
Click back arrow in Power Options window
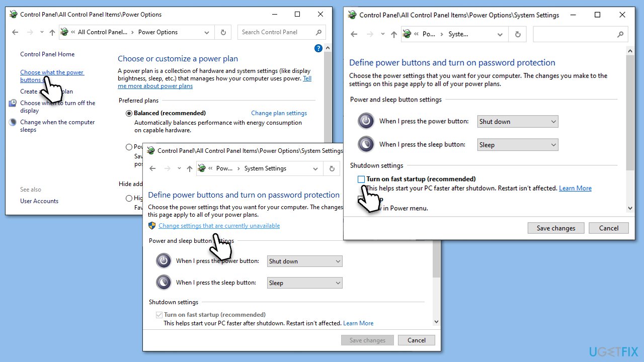pyautogui.click(x=15, y=32)
